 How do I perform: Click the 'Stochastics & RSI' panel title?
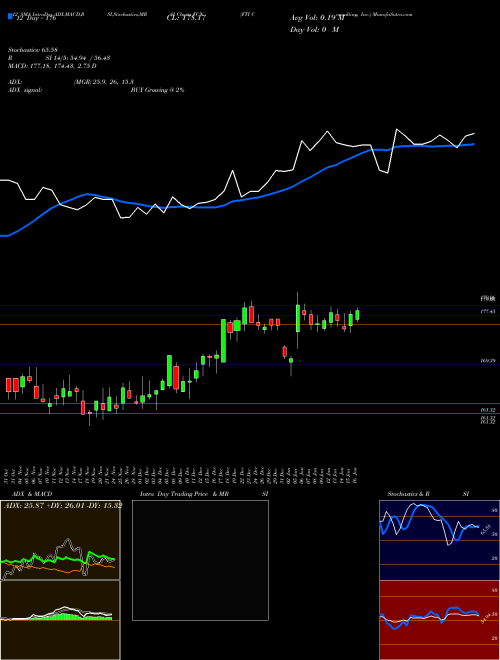tap(428, 494)
